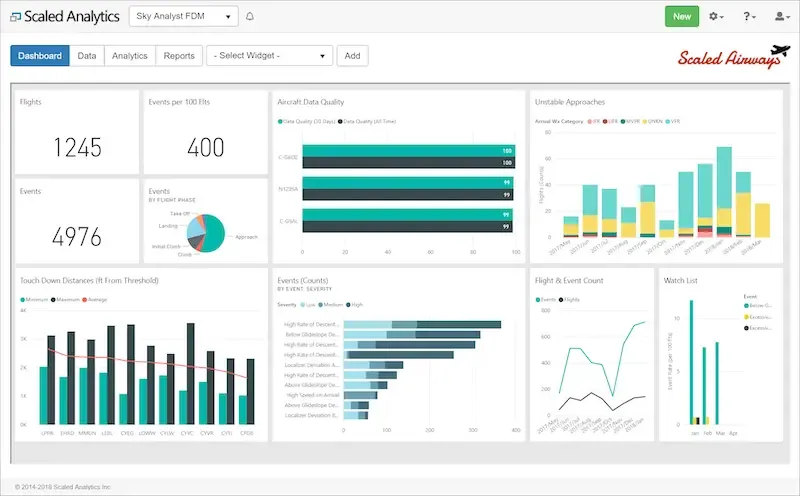This screenshot has width=800, height=496.
Task: Click the Scaled Analytics logo
Action: [x=66, y=17]
